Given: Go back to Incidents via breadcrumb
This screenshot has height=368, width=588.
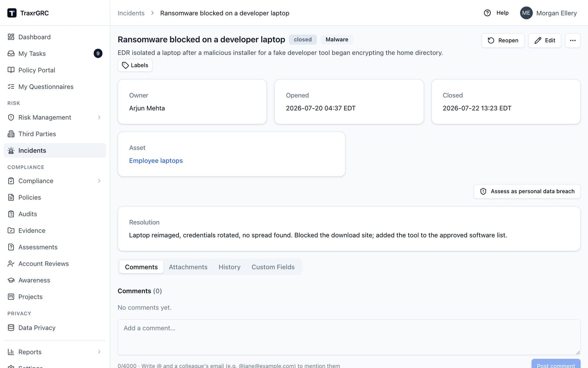Looking at the screenshot, I should tap(131, 13).
